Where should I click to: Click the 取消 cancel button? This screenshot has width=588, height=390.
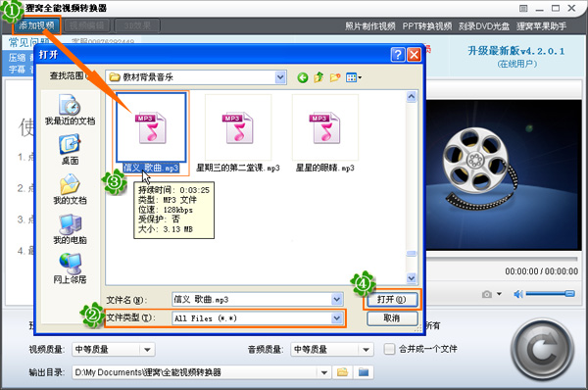392,318
